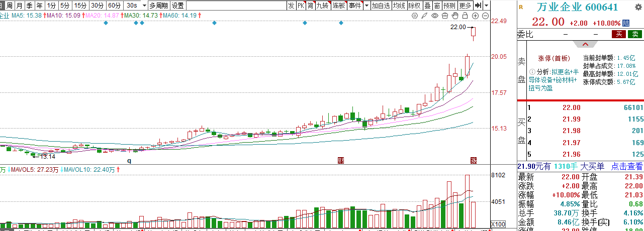
Task: Click the 万业企业 600641 stock title
Action: pos(577,7)
